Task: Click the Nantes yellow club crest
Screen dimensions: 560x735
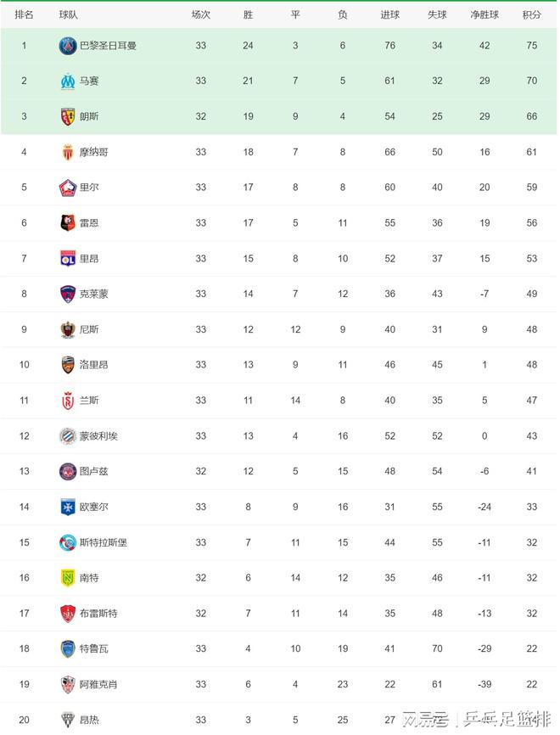Action: [68, 577]
